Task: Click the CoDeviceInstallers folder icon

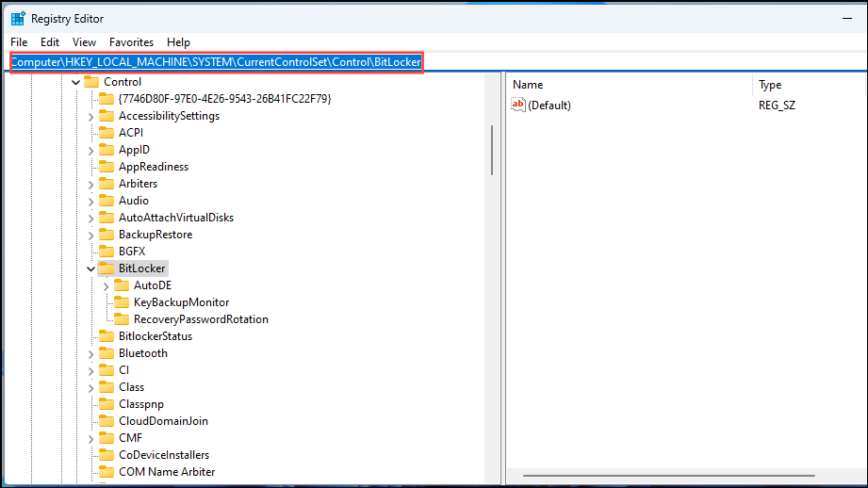Action: [106, 455]
